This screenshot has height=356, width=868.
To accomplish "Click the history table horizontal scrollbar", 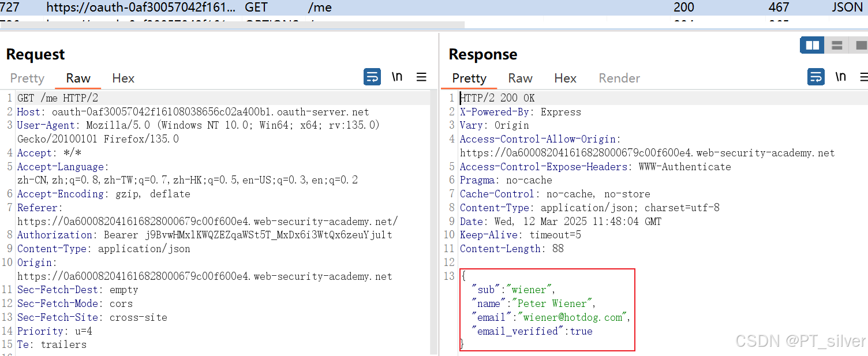I will click(232, 25).
